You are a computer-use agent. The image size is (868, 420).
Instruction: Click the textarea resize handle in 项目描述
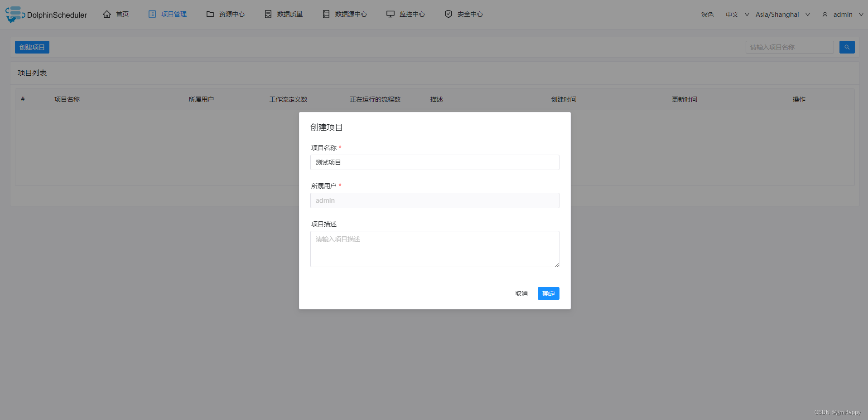pyautogui.click(x=557, y=264)
